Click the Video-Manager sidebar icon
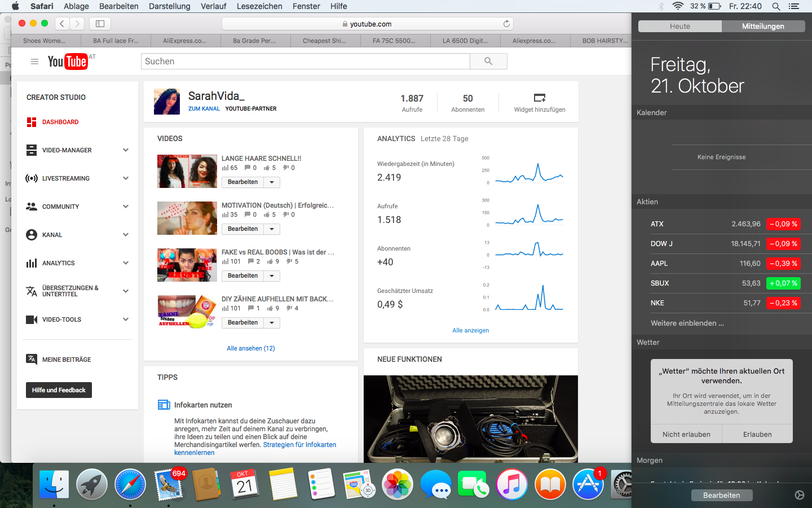Viewport: 812px width, 508px height. pos(32,150)
